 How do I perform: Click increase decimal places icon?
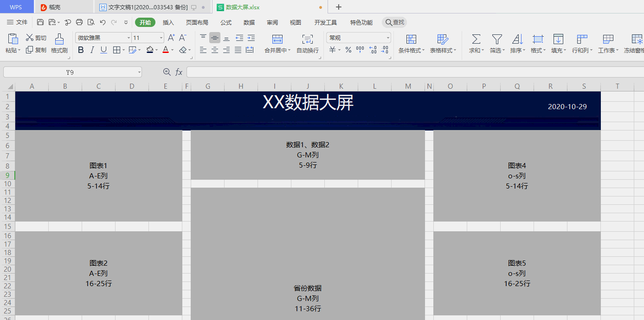click(x=373, y=50)
